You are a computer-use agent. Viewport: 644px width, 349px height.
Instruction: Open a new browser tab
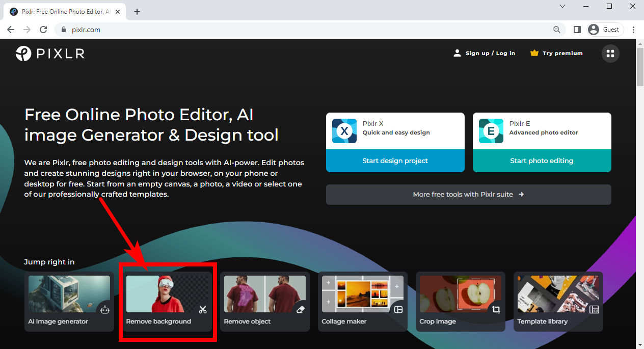pos(137,12)
